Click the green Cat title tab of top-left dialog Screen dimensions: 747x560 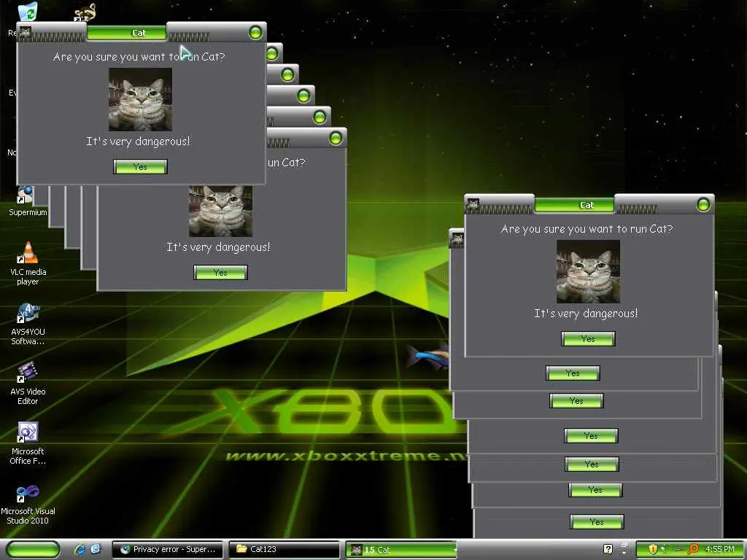click(127, 32)
